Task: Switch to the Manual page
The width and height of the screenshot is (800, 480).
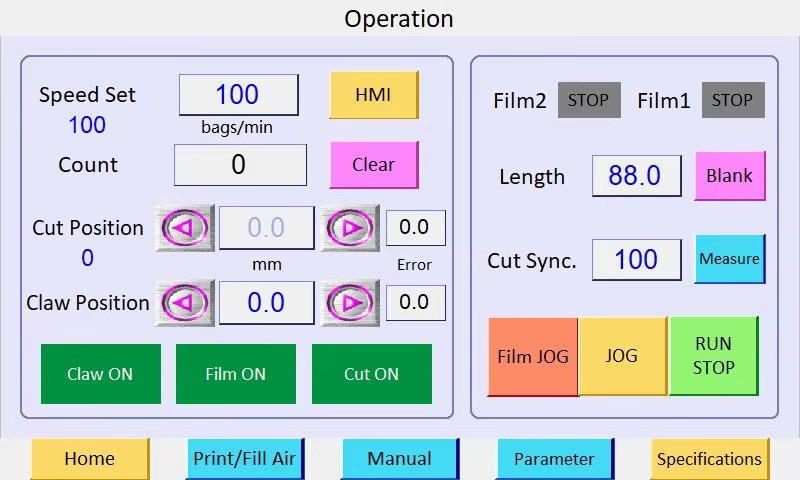Action: pos(399,459)
